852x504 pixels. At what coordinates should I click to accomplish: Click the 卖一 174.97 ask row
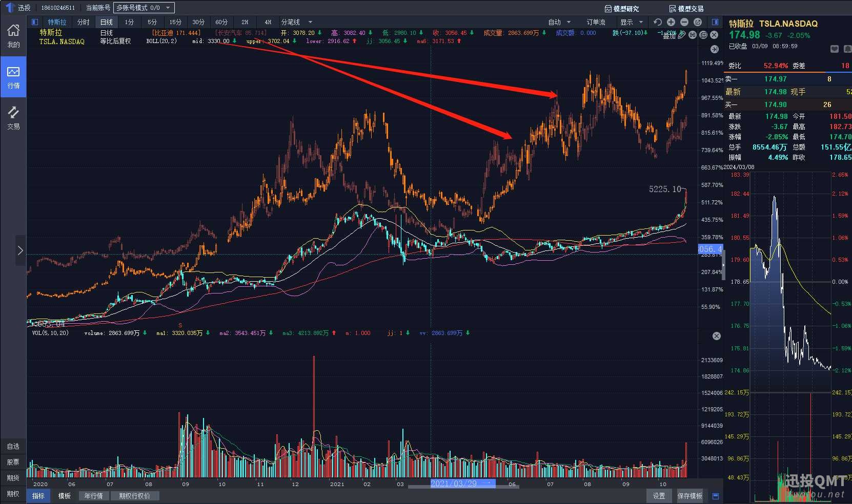788,79
